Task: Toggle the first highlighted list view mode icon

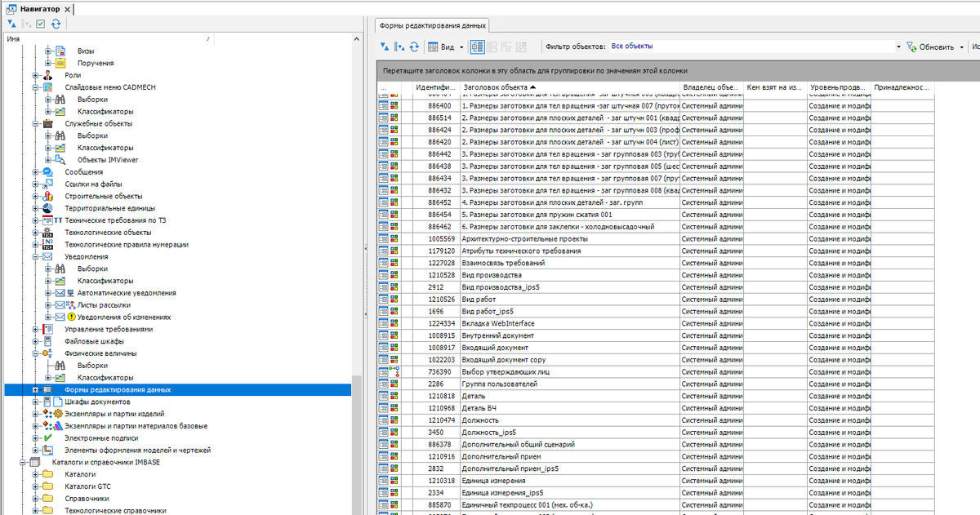Action: (x=478, y=47)
